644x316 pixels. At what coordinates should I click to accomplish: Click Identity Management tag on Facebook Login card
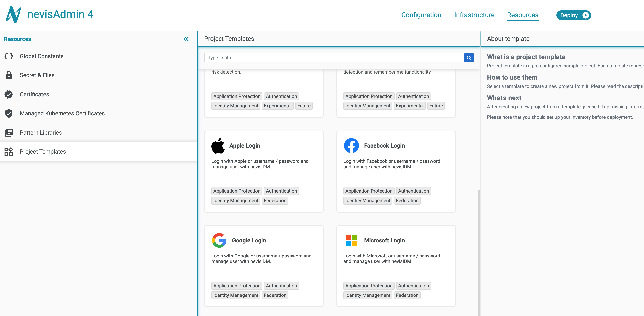pos(368,201)
